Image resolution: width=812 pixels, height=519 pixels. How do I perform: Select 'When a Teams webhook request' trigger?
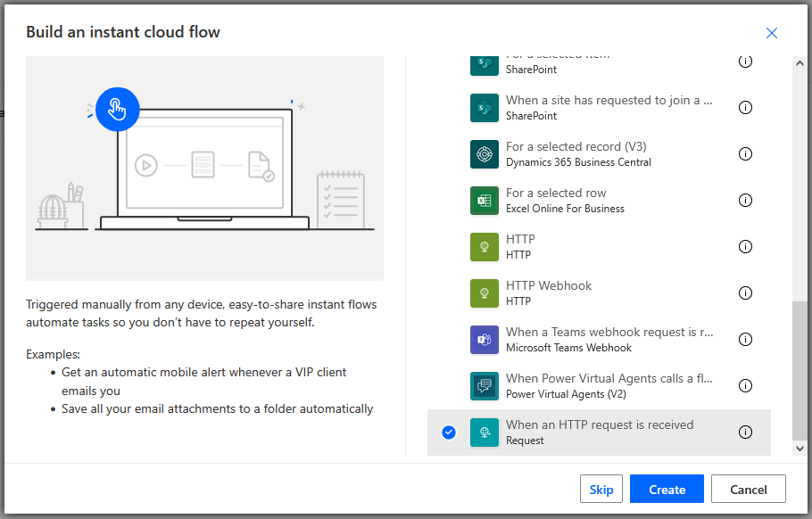(x=609, y=333)
